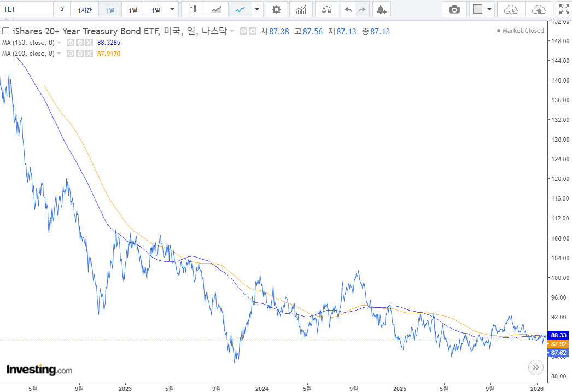Click the orange 87.92 price label
The width and height of the screenshot is (572, 392).
558,344
